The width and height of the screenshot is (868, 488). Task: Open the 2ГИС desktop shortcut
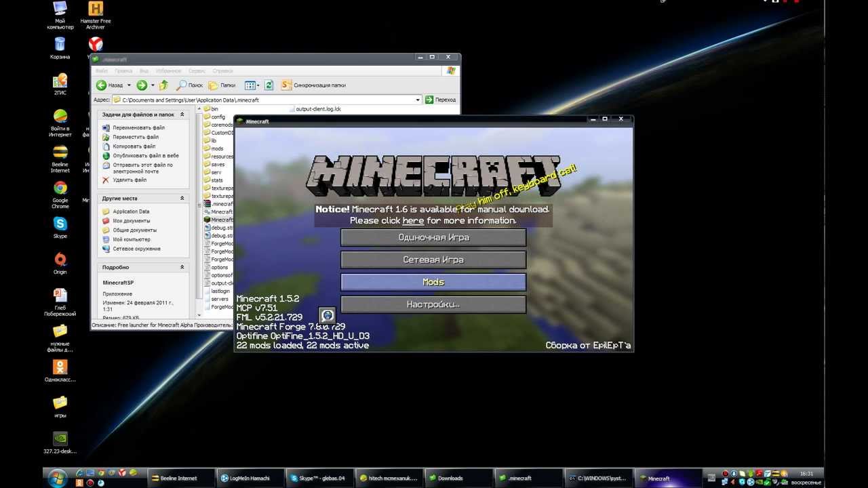pyautogui.click(x=60, y=84)
